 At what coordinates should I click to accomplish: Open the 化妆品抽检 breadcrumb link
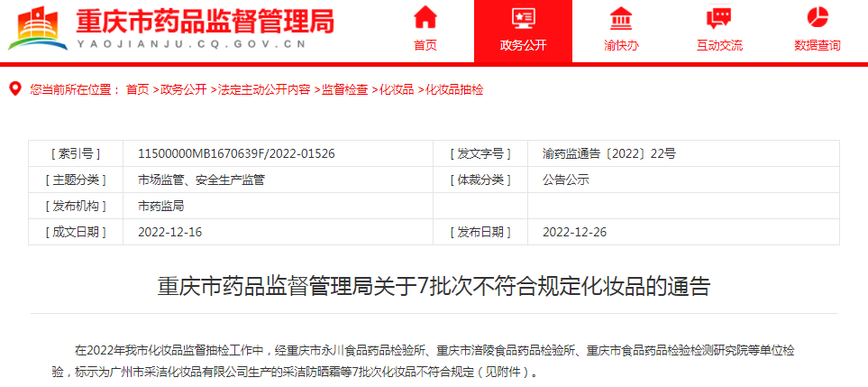[454, 89]
